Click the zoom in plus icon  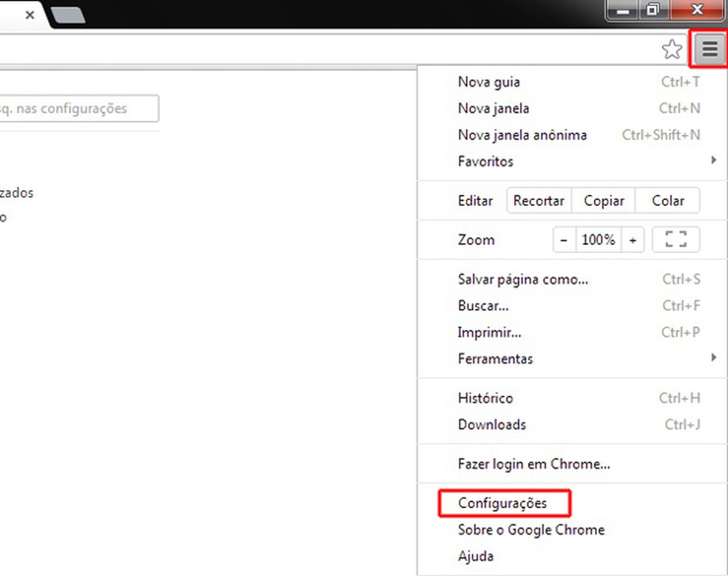[x=633, y=239]
